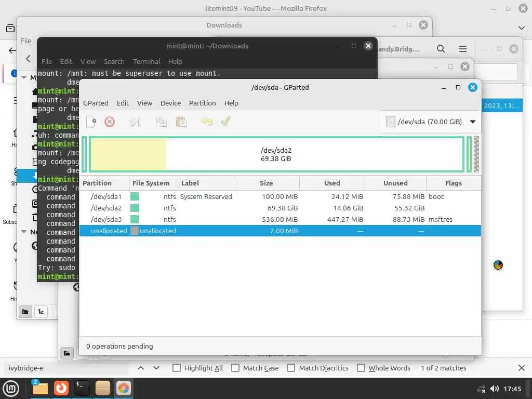Open the GParted menu

point(96,103)
